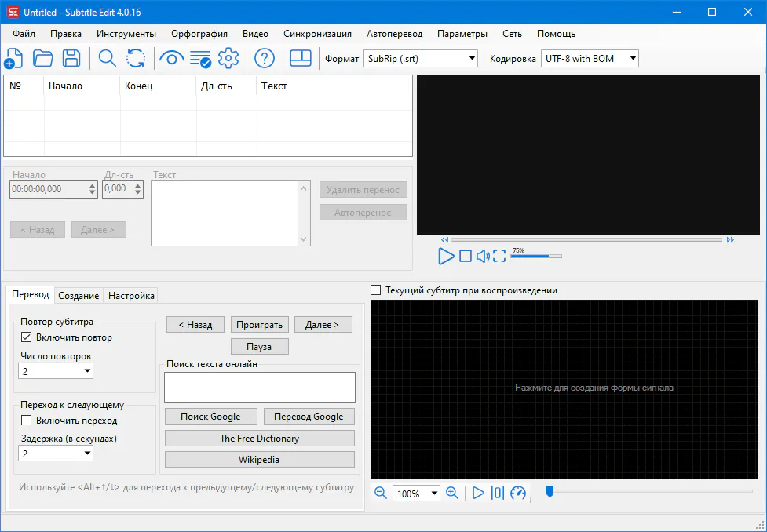Select the Перевод tab
The width and height of the screenshot is (767, 532).
click(x=31, y=294)
